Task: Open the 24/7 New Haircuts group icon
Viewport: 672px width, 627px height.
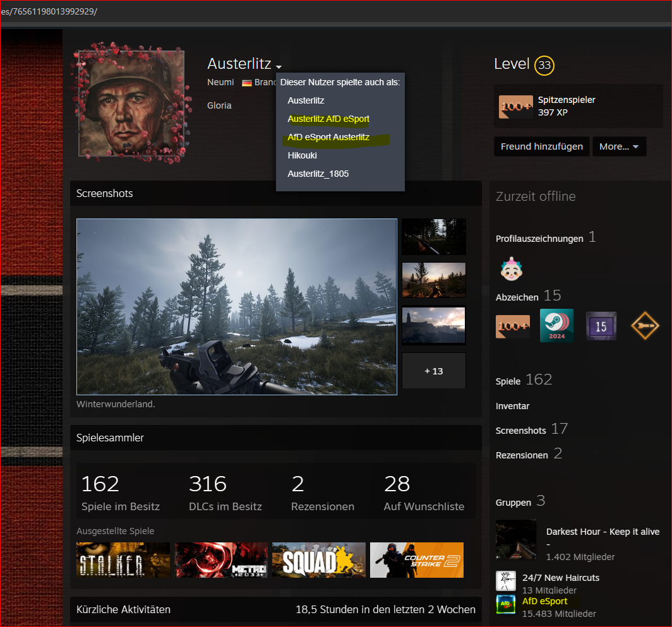Action: pos(505,580)
